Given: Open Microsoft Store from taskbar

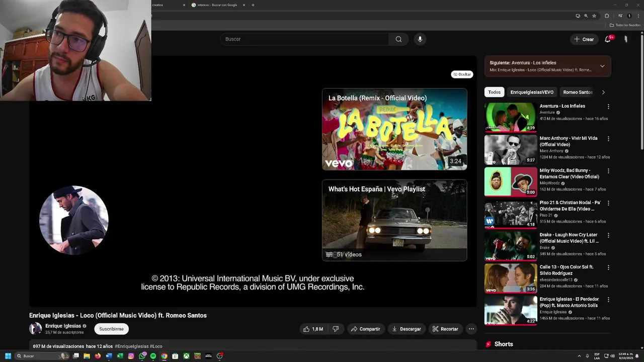Looking at the screenshot, I should click(x=175, y=356).
